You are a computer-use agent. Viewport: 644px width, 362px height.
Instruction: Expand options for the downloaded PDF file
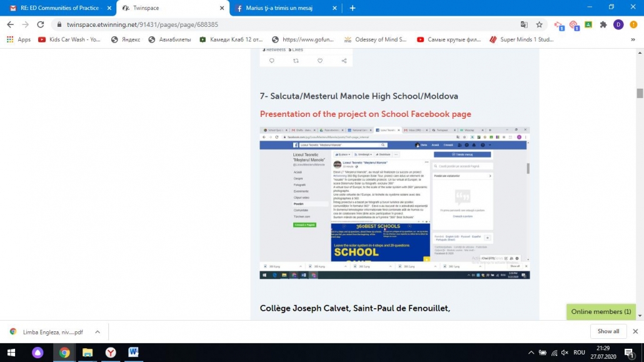[98, 332]
